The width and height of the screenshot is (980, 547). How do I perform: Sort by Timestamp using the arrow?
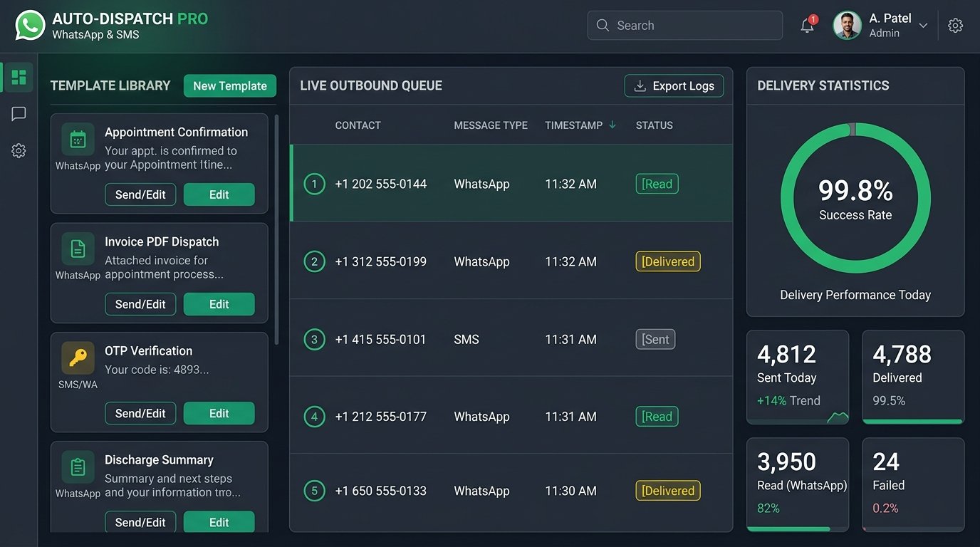click(x=612, y=125)
